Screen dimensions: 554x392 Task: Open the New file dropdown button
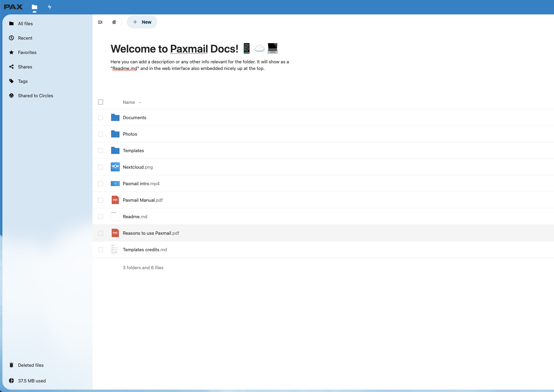point(142,22)
